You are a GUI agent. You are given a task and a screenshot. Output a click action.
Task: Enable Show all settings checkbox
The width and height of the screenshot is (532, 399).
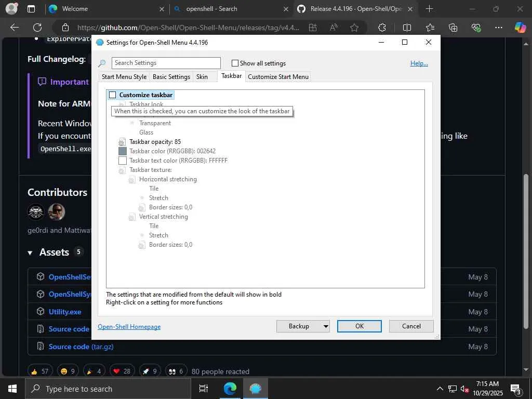click(235, 63)
